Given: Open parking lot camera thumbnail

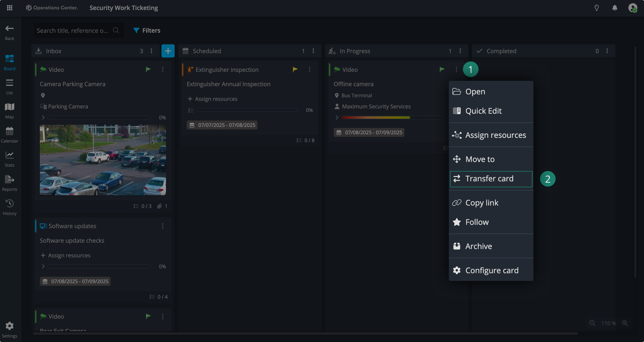Looking at the screenshot, I should [x=103, y=160].
